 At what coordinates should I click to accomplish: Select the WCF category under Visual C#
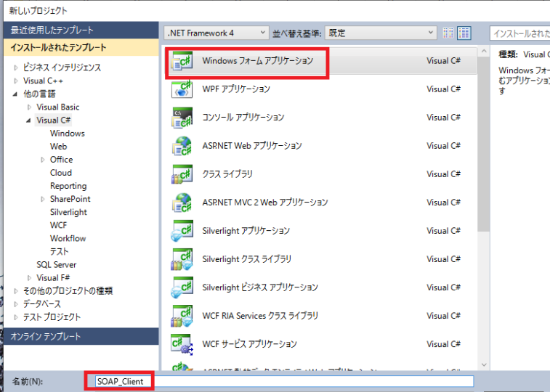[x=58, y=225]
